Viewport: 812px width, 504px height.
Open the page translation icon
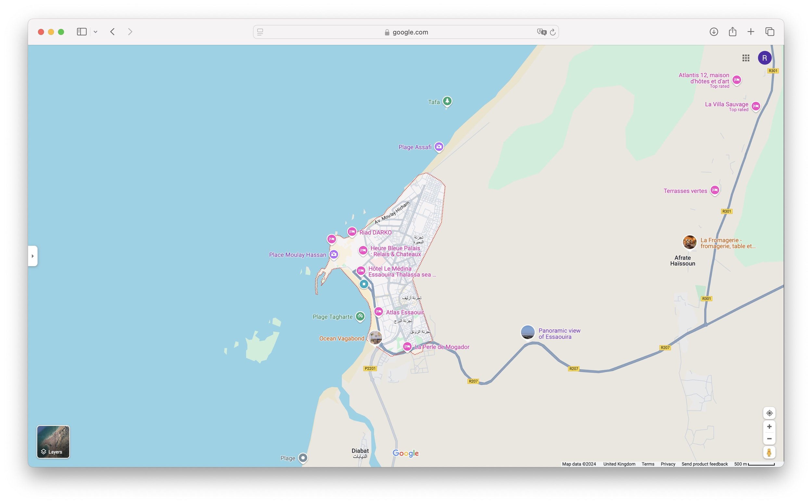(x=541, y=32)
